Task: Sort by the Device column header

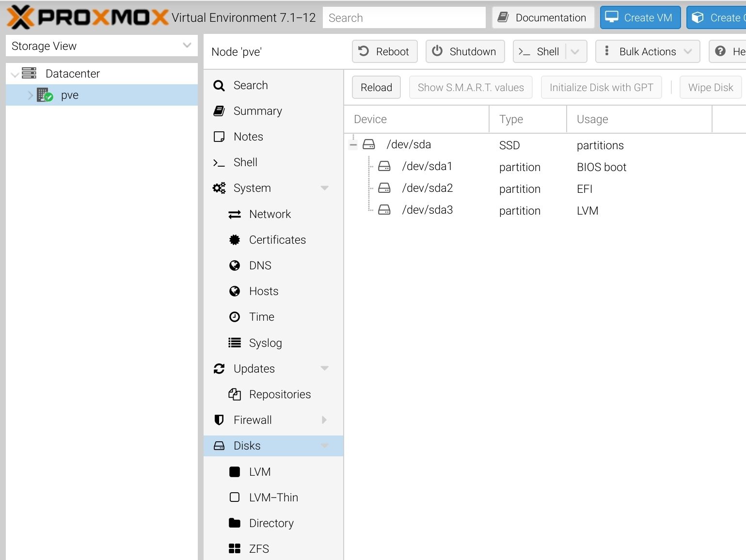Action: pyautogui.click(x=416, y=119)
